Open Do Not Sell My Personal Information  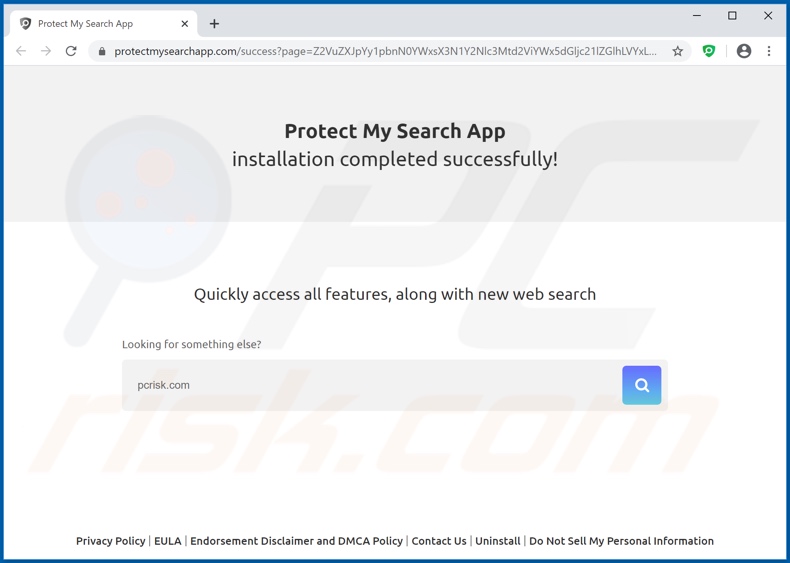pyautogui.click(x=621, y=541)
